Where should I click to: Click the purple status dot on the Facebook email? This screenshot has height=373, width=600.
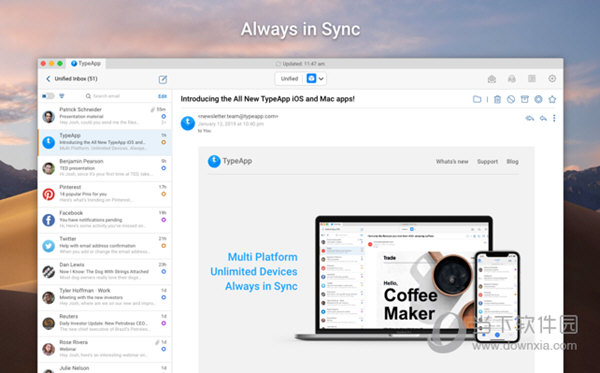[163, 220]
